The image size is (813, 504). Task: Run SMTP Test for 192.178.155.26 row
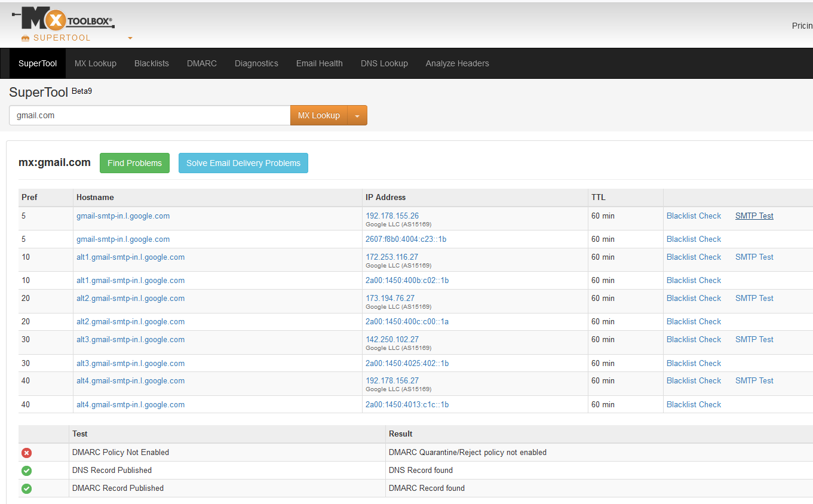pos(754,216)
